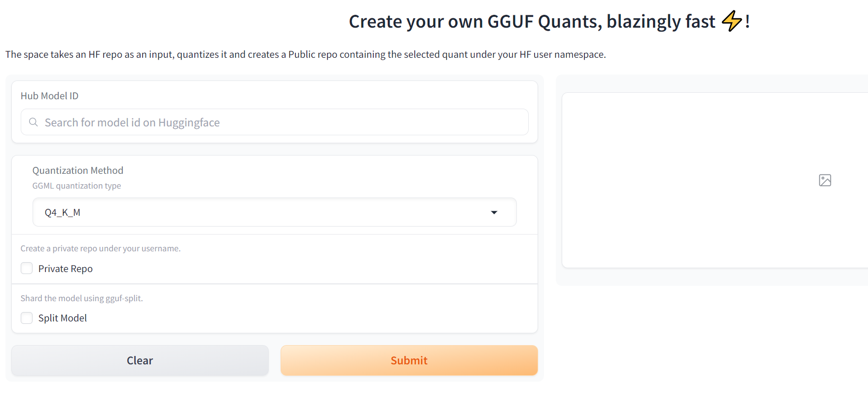Click the "Private Repo" label text
Image resolution: width=868 pixels, height=394 pixels.
66,269
